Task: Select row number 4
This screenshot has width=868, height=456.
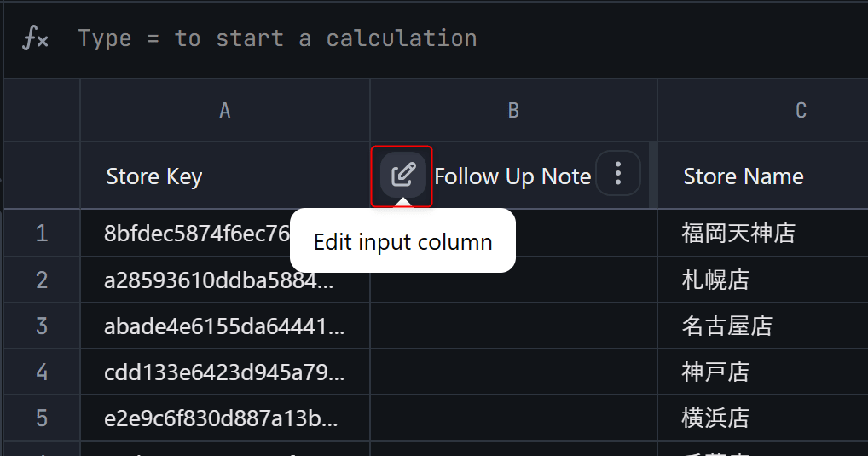Action: 42,372
